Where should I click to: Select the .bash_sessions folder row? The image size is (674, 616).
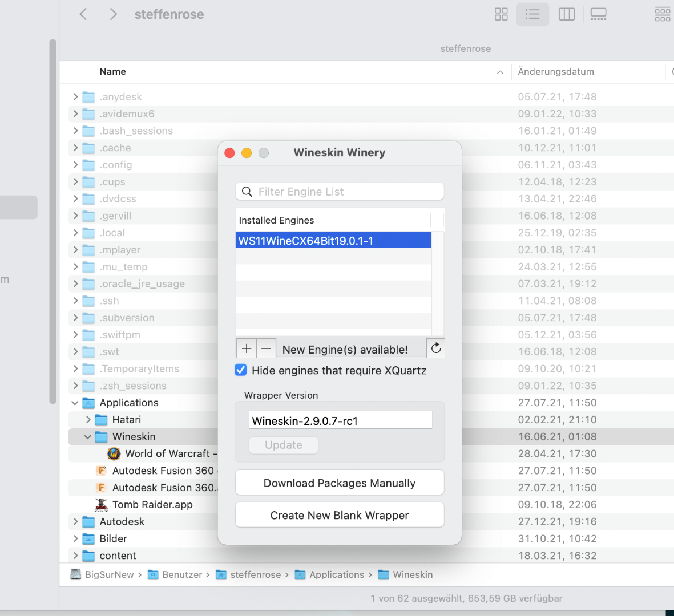click(x=370, y=131)
